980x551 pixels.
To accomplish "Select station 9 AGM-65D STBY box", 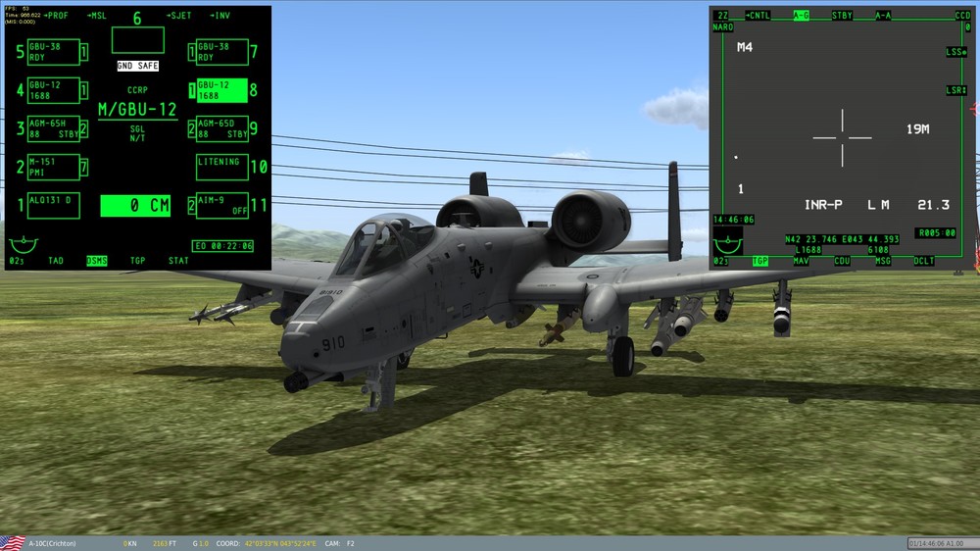I will tap(221, 128).
